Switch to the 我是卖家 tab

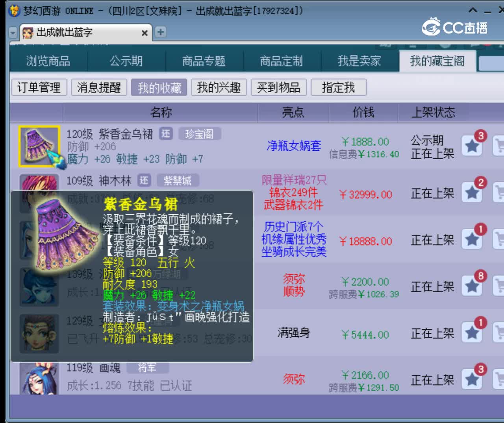359,61
